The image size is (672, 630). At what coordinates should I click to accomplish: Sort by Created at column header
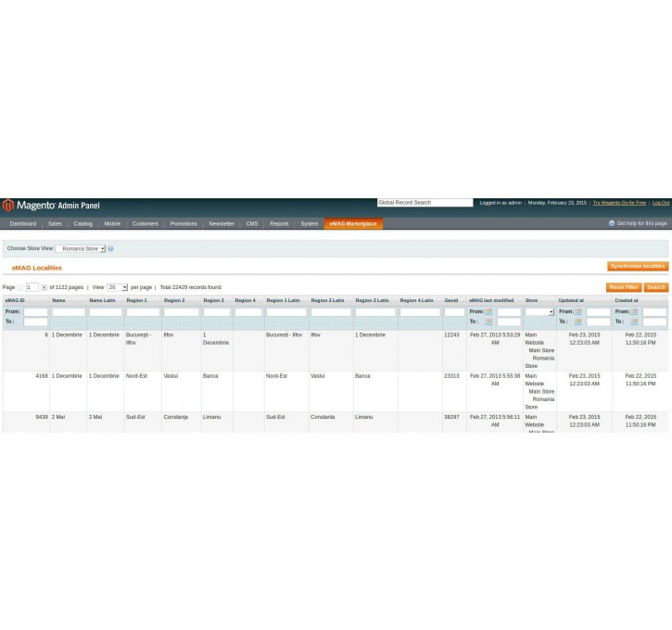[x=627, y=301]
